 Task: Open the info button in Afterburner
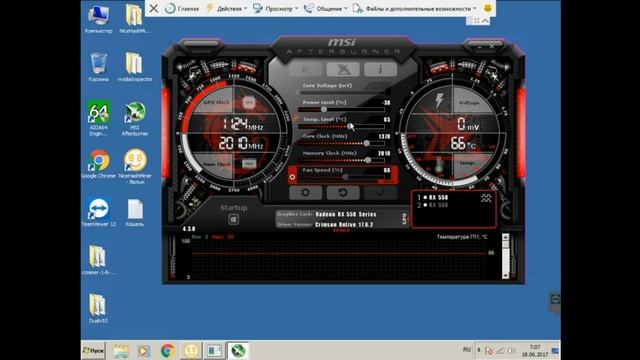(380, 69)
